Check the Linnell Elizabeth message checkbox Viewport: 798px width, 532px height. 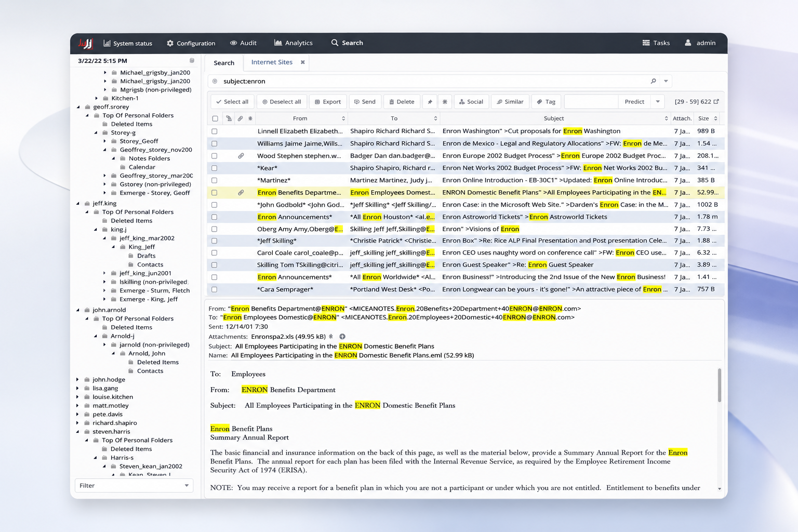[x=215, y=131]
